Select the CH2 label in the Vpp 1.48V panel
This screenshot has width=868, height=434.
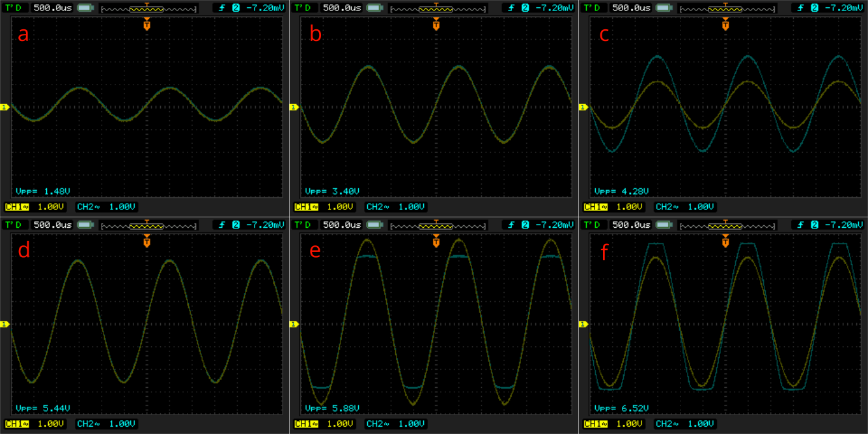(88, 207)
